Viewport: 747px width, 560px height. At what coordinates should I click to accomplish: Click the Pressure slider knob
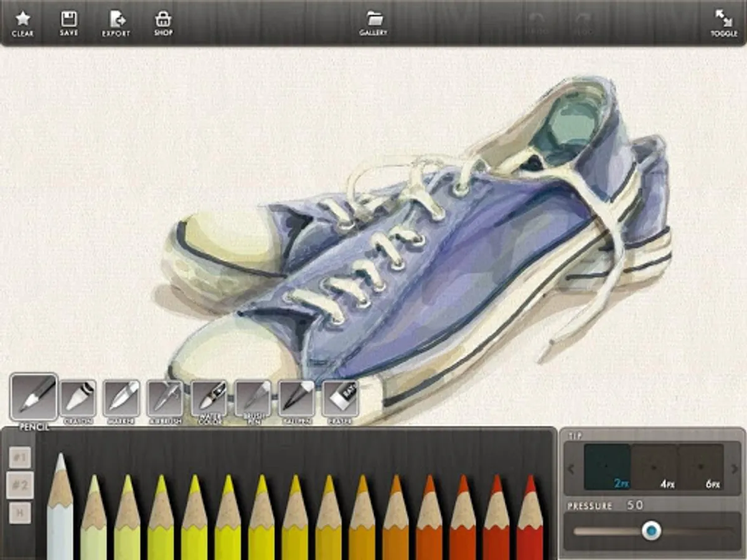coord(652,531)
